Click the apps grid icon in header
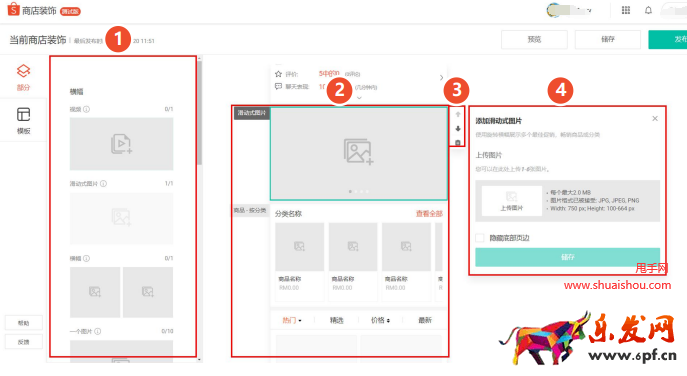This screenshot has height=376, width=687. point(626,10)
